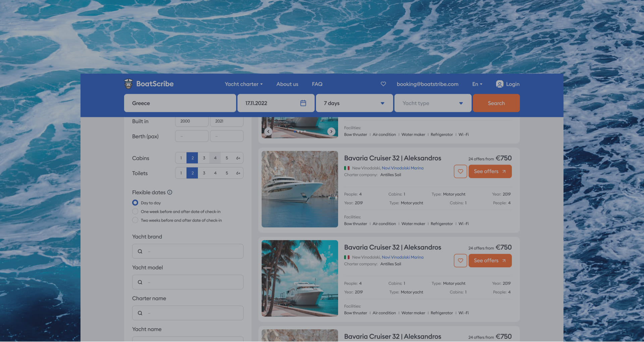This screenshot has width=644, height=342.
Task: Click the Charter name search field
Action: pos(188,313)
